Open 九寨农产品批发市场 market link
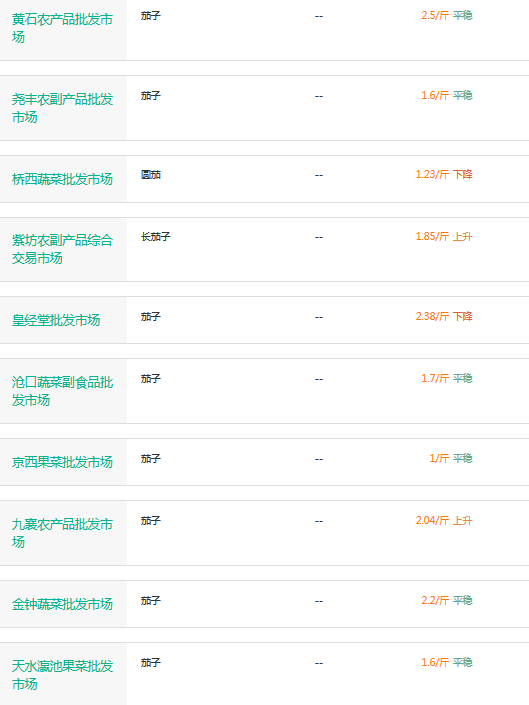 pyautogui.click(x=62, y=533)
